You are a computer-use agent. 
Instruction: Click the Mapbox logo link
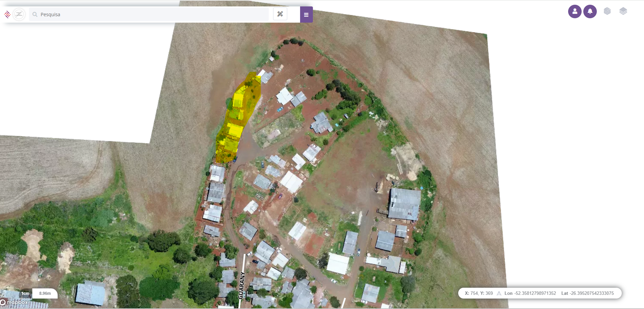14,302
